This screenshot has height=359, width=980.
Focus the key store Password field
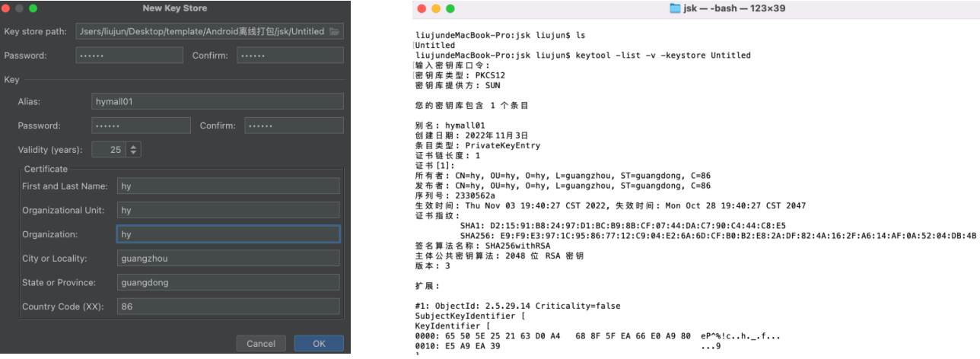pyautogui.click(x=129, y=56)
